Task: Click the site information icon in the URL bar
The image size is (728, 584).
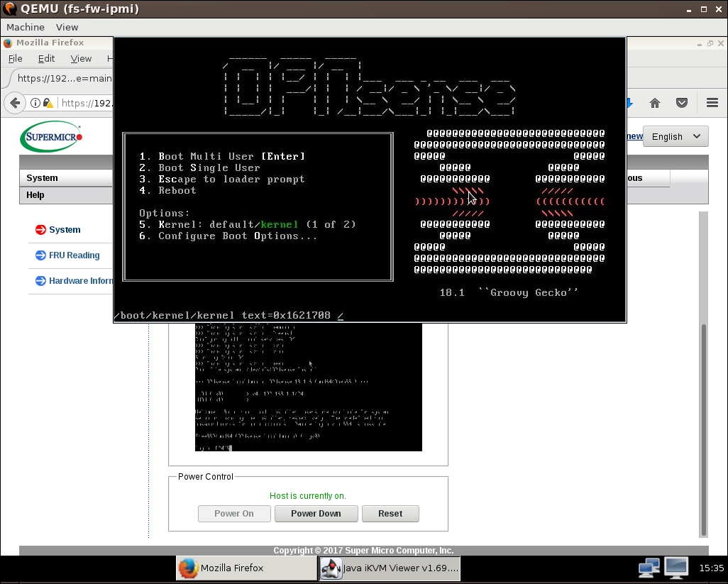Action: tap(35, 103)
